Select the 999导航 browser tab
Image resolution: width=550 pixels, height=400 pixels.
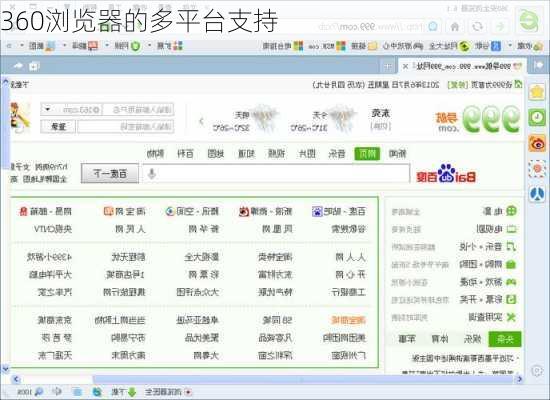point(461,66)
